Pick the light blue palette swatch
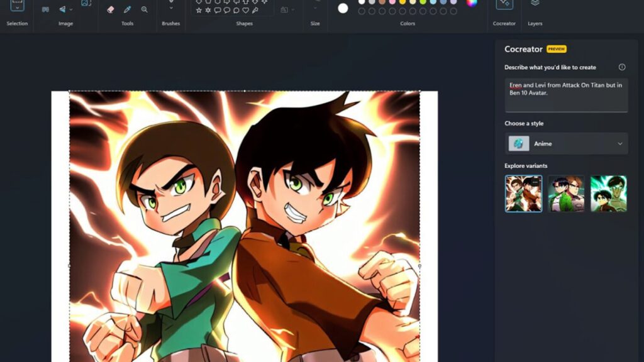Image resolution: width=644 pixels, height=362 pixels. [x=433, y=2]
